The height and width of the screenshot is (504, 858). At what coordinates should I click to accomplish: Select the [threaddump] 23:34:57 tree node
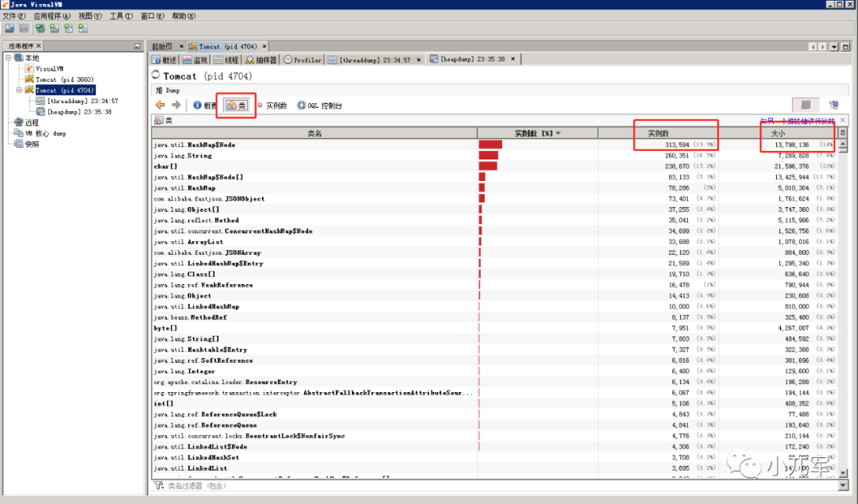coord(83,101)
